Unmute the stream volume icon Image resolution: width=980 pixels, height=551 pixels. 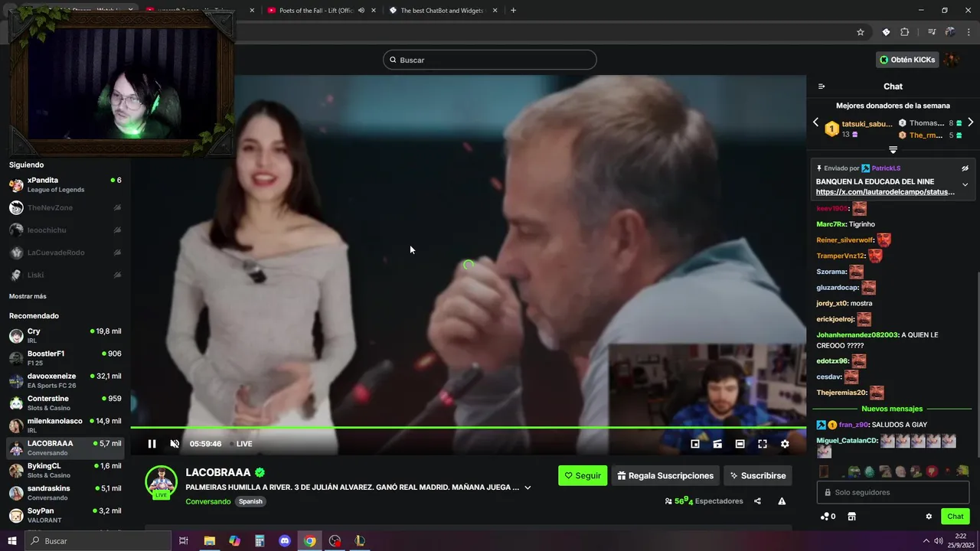point(175,444)
